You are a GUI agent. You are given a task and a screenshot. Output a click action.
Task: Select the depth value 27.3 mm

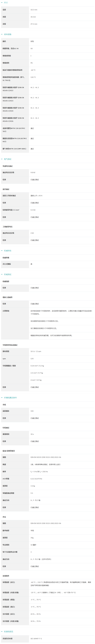tap(34, 24)
